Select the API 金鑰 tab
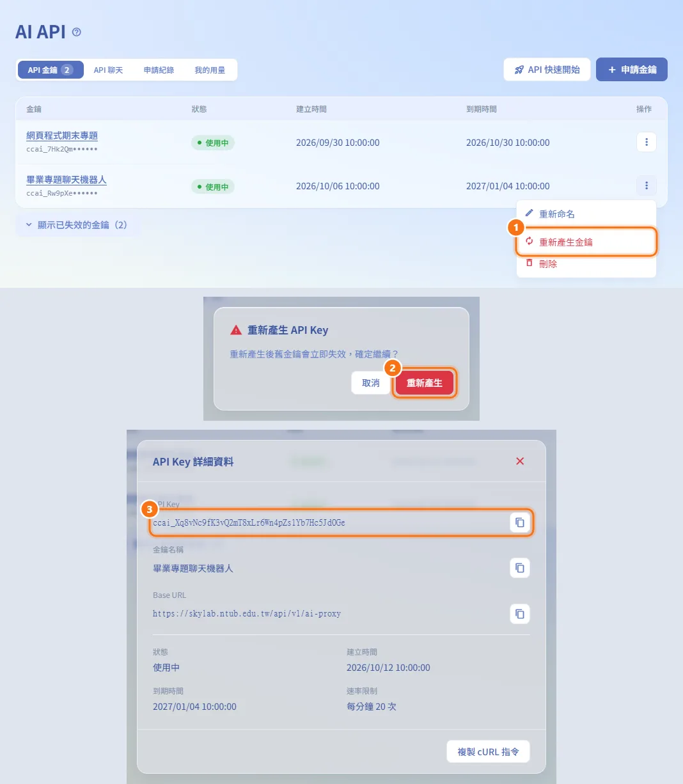683x784 pixels. click(51, 70)
